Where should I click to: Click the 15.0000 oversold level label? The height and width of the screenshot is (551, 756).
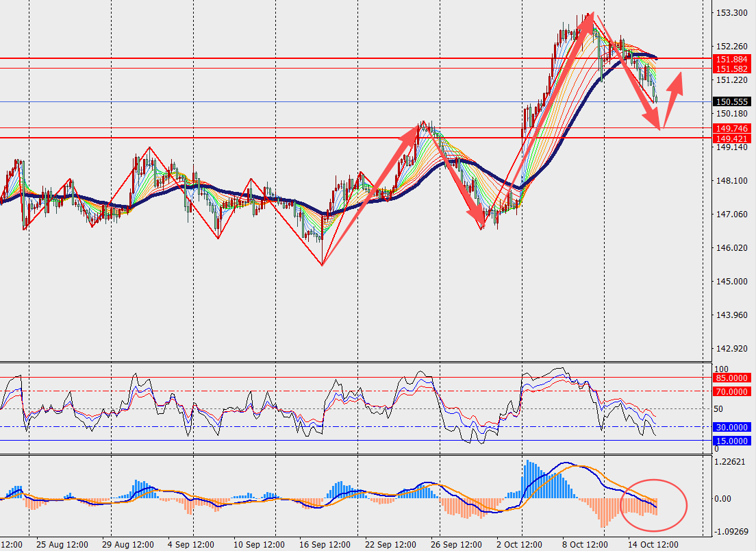(x=731, y=441)
